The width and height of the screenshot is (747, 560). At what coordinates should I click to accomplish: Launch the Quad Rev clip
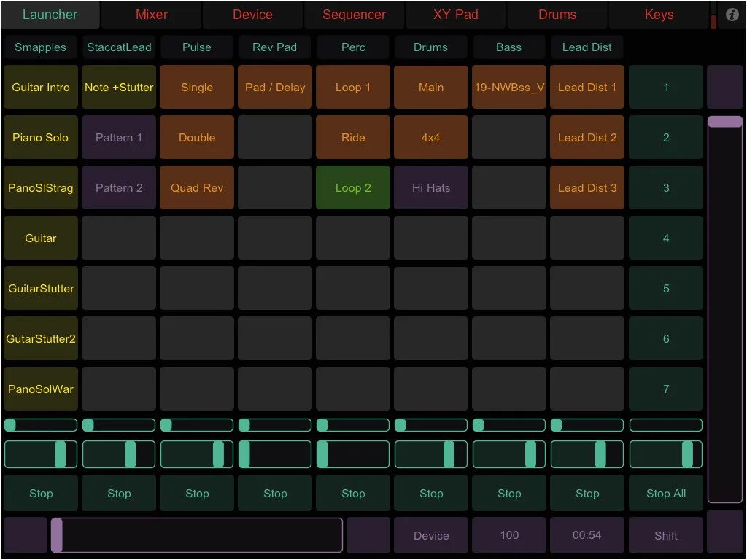pos(197,187)
